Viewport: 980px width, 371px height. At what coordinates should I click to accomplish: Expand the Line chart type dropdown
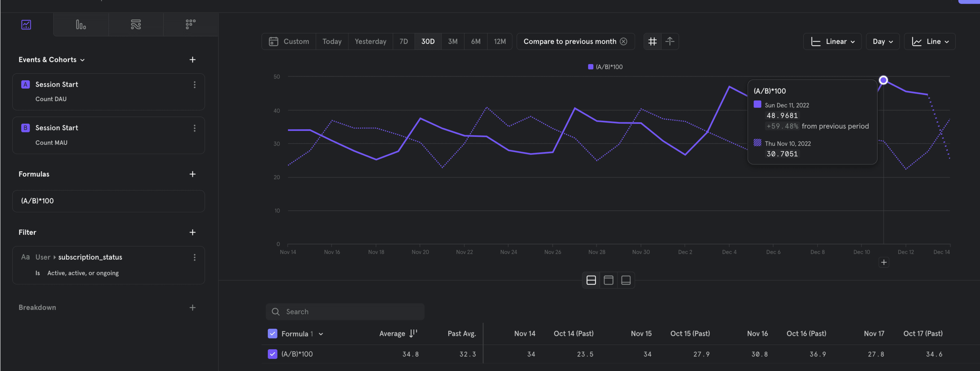tap(930, 41)
